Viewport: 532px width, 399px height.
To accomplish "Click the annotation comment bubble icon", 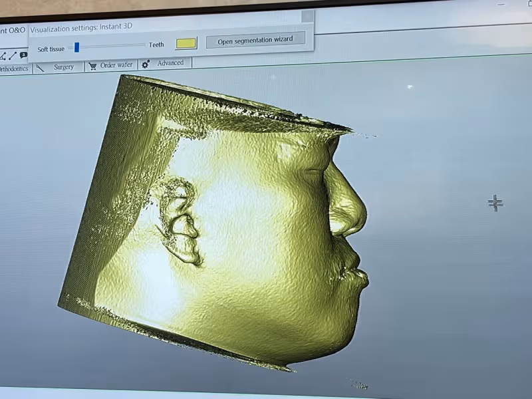I will (23, 55).
